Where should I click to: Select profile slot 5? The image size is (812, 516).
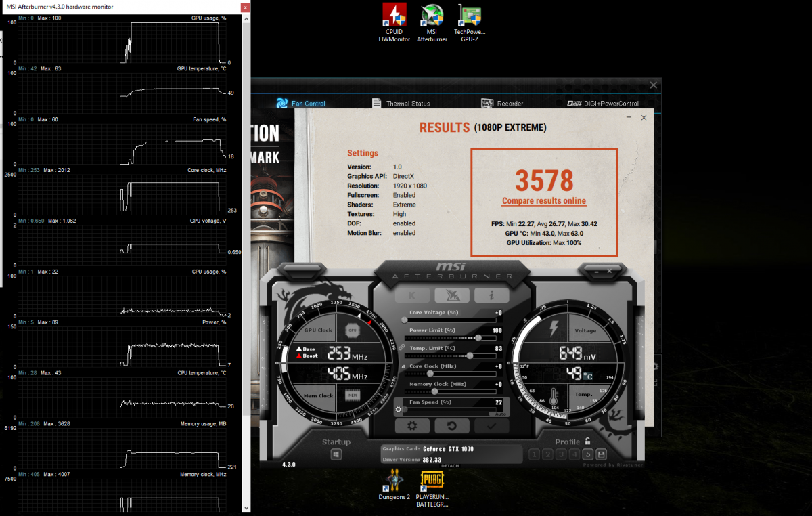tap(588, 454)
